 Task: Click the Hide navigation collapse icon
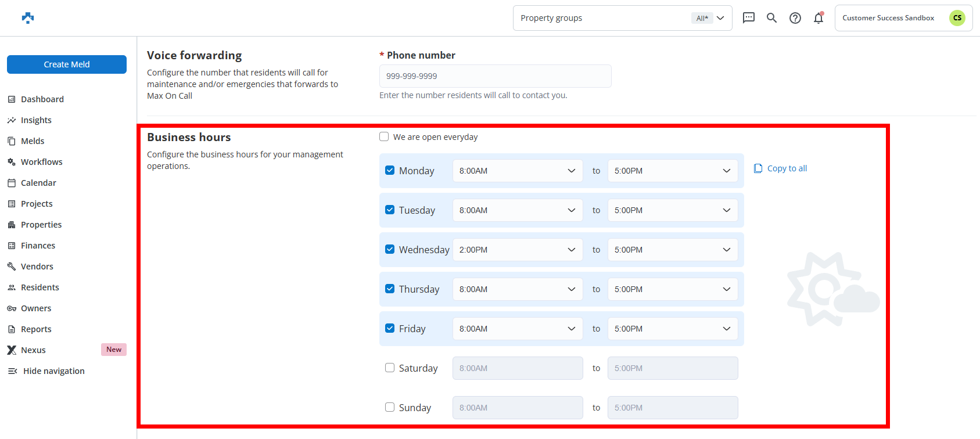tap(12, 371)
